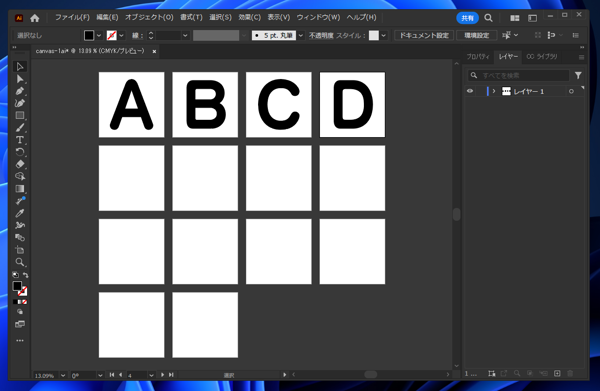
Task: Toggle None color mode below swatches
Action: 24,302
